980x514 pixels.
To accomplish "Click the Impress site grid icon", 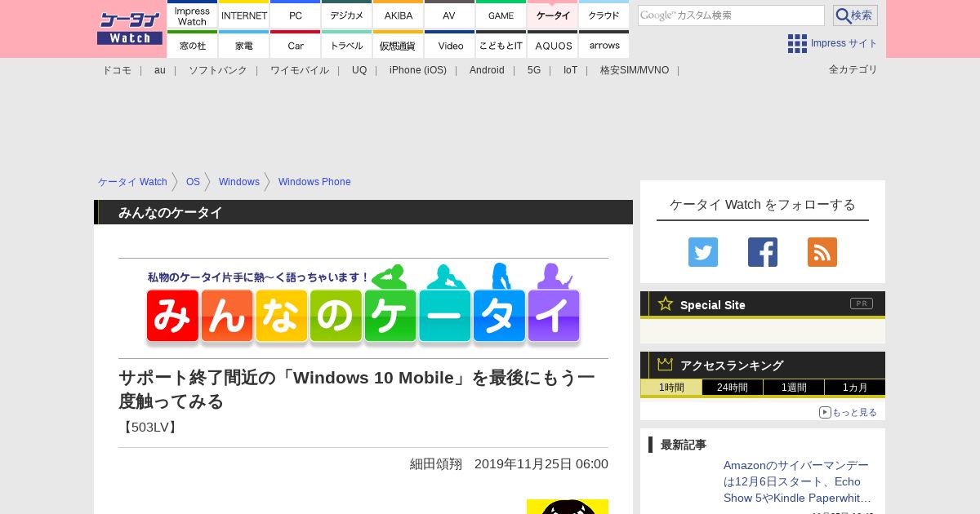I will tap(797, 43).
